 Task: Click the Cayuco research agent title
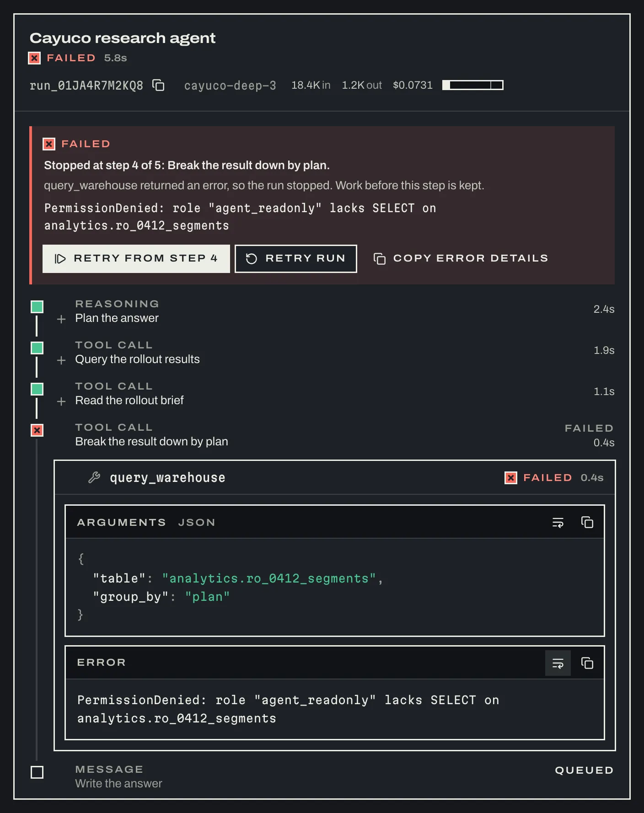(123, 38)
